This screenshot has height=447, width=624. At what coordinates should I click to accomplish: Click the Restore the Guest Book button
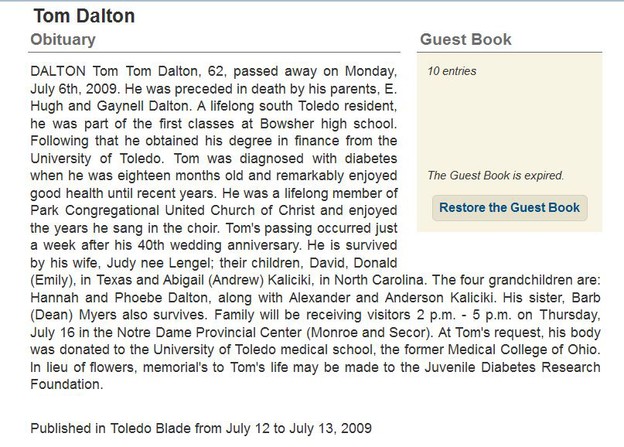click(509, 208)
